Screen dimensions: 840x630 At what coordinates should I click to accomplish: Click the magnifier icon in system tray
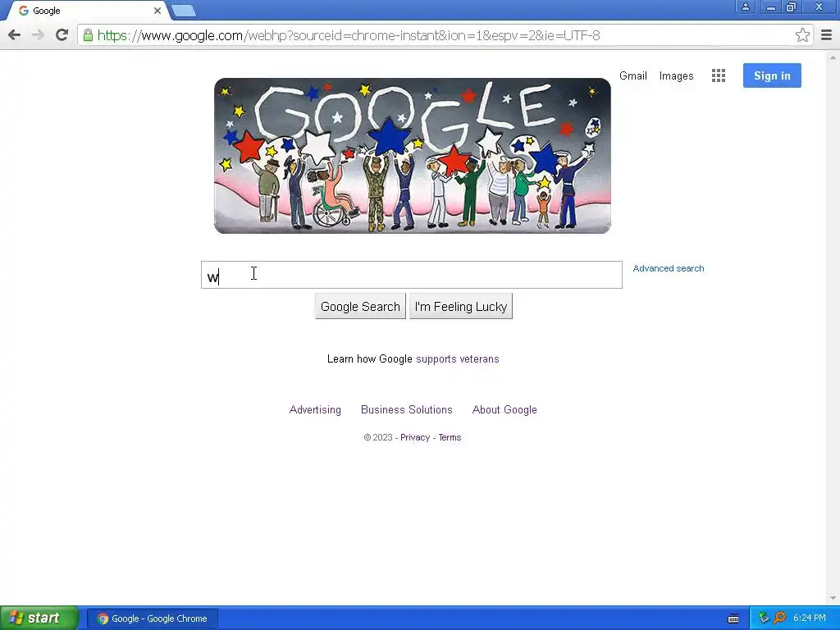click(780, 618)
